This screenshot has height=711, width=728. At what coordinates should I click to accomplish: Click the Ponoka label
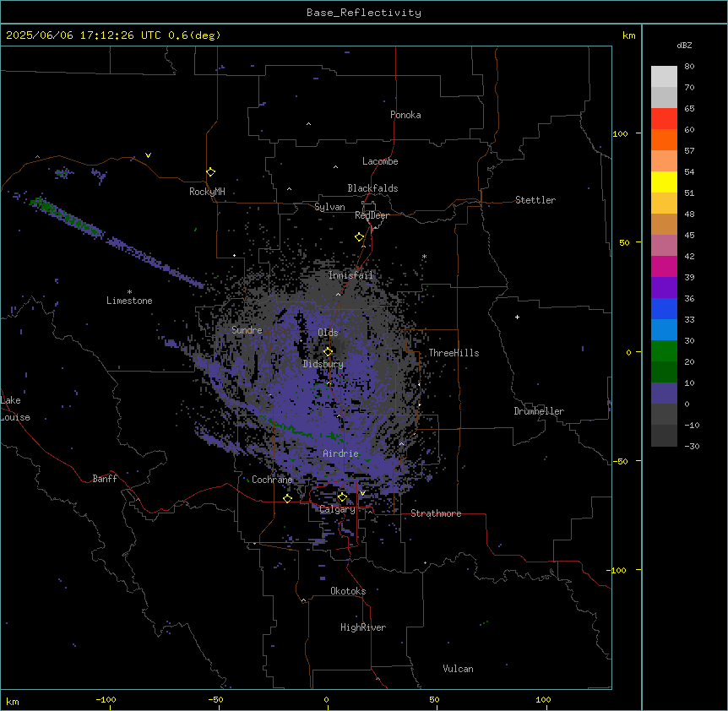pos(405,115)
